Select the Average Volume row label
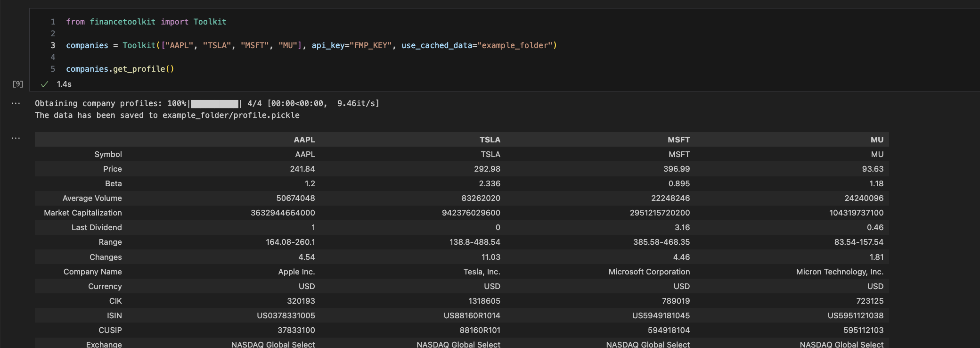Image resolution: width=980 pixels, height=348 pixels. [x=92, y=198]
